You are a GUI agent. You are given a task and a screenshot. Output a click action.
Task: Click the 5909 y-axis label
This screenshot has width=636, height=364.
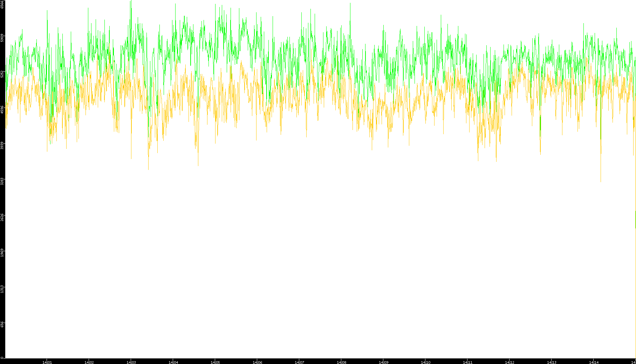[x=2, y=38]
